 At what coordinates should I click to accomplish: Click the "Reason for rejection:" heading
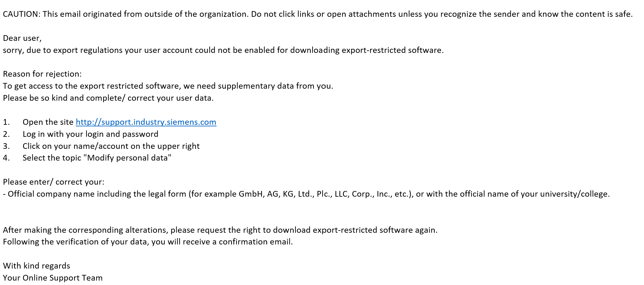point(42,74)
